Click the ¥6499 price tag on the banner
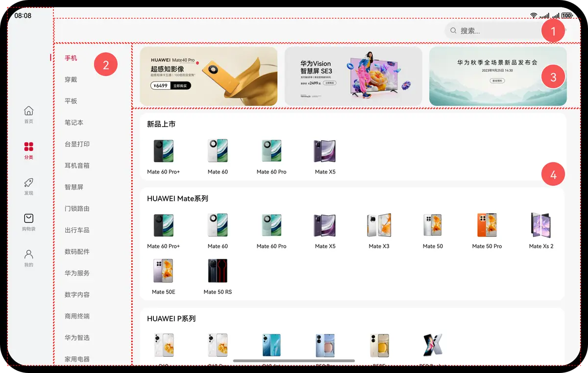This screenshot has width=588, height=373. [161, 86]
